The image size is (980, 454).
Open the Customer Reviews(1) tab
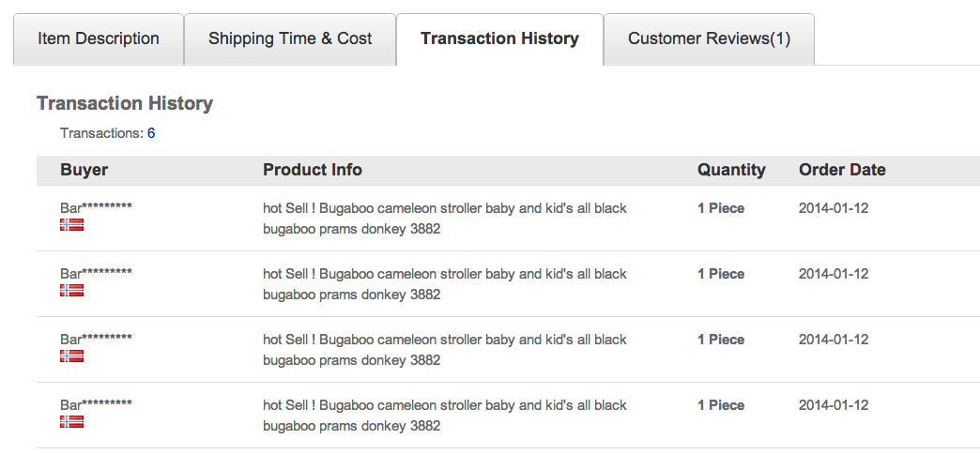click(710, 38)
